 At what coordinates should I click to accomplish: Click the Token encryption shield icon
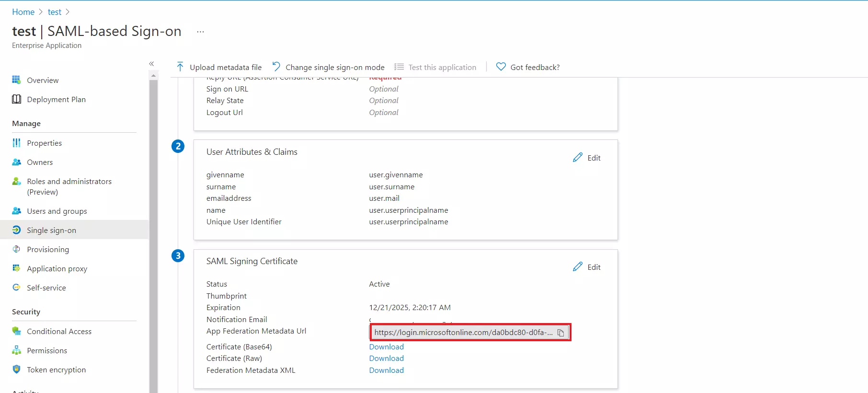[16, 370]
